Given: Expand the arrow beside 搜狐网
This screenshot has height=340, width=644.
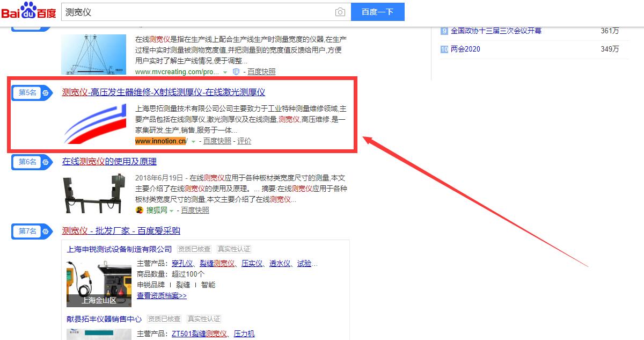Looking at the screenshot, I should (172, 211).
